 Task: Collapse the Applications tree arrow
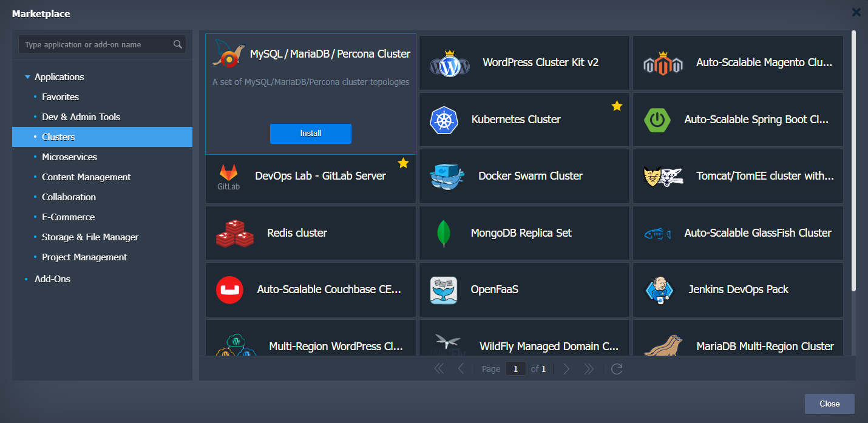[27, 77]
